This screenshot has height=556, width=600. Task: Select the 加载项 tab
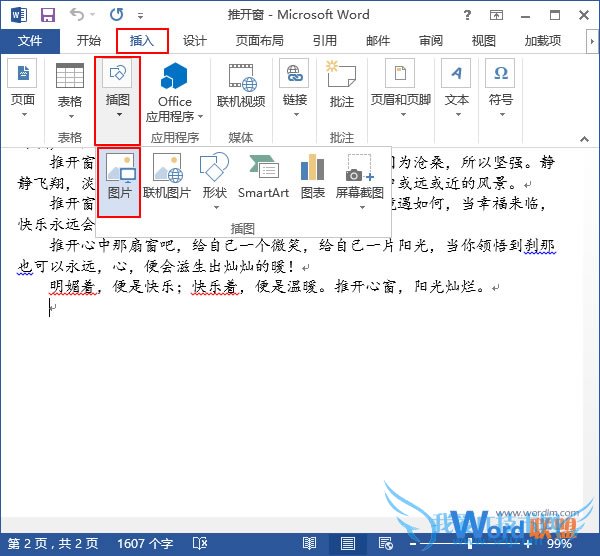coord(543,41)
